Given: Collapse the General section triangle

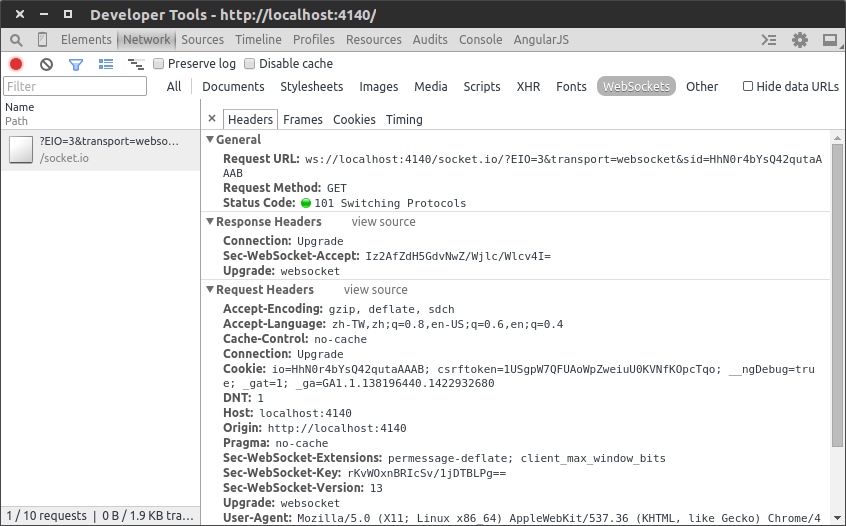Looking at the screenshot, I should click(x=210, y=139).
